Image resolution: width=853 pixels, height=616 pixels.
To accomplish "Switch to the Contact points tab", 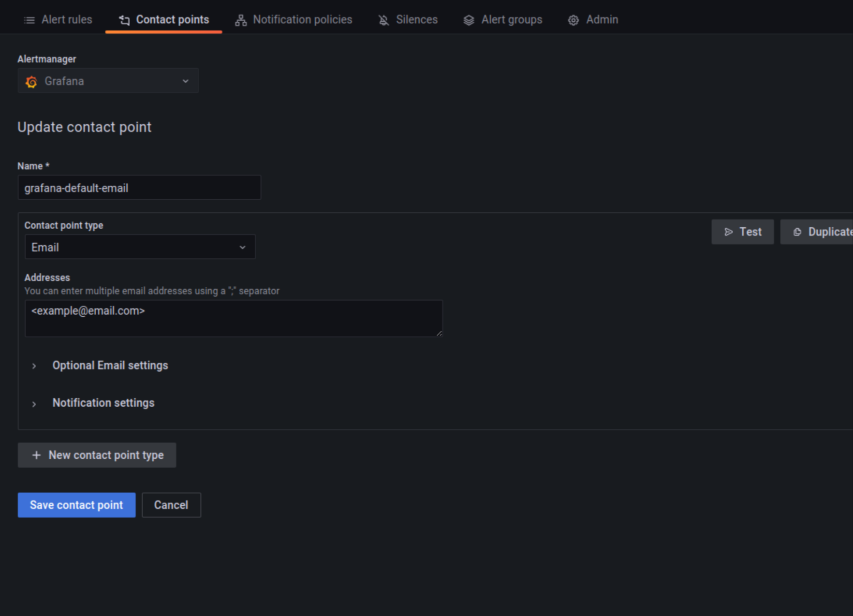I will (x=164, y=20).
